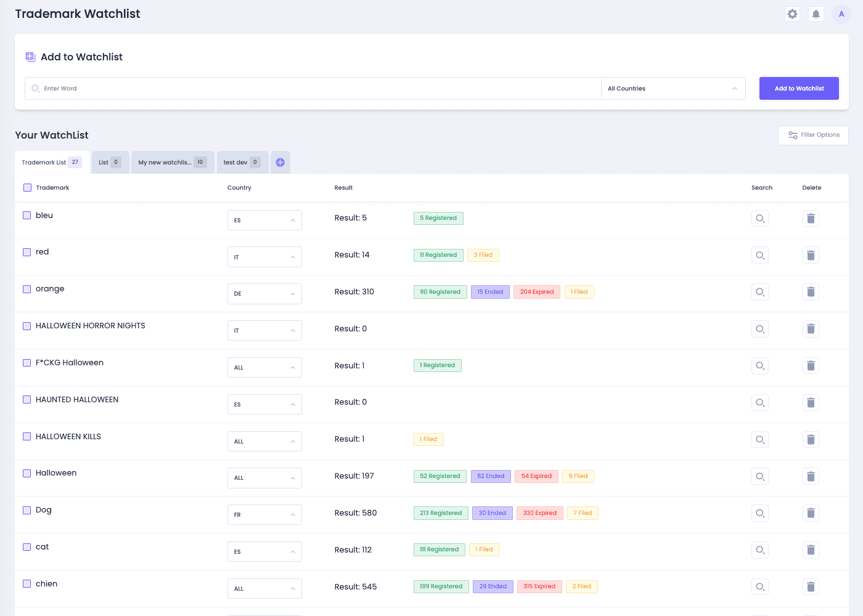Screen dimensions: 863x616
Task: Open chien country dropdown showing ALL
Action: (x=264, y=589)
